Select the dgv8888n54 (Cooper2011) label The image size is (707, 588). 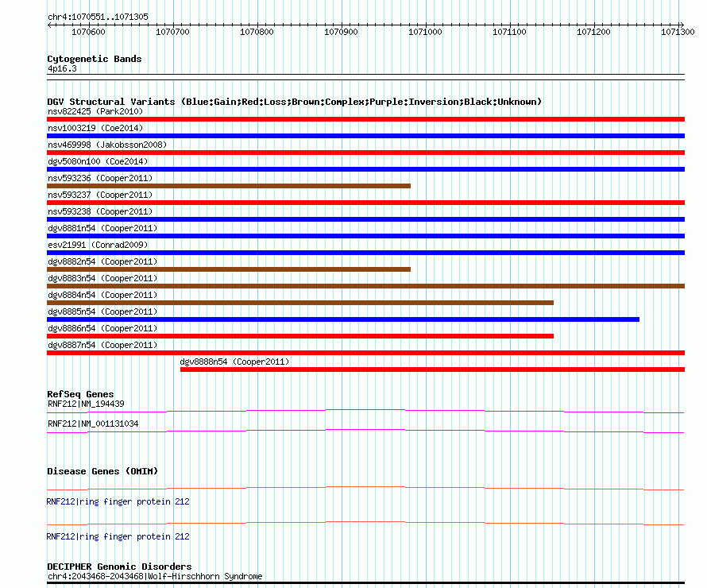coord(234,362)
